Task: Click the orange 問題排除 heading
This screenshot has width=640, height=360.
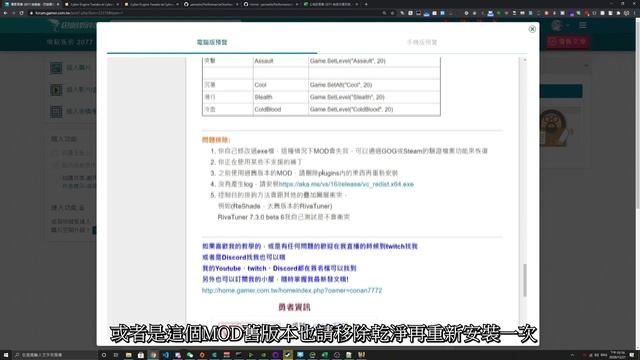Action: pyautogui.click(x=216, y=140)
